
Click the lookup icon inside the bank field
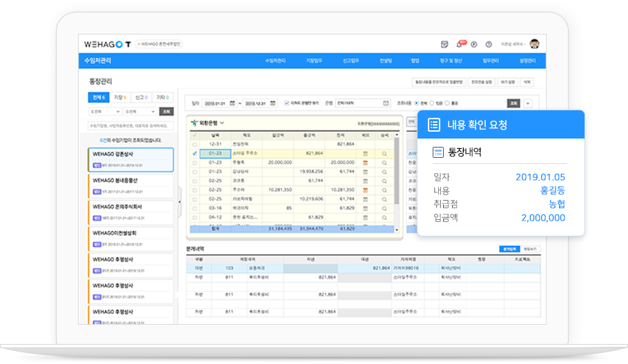tap(386, 103)
